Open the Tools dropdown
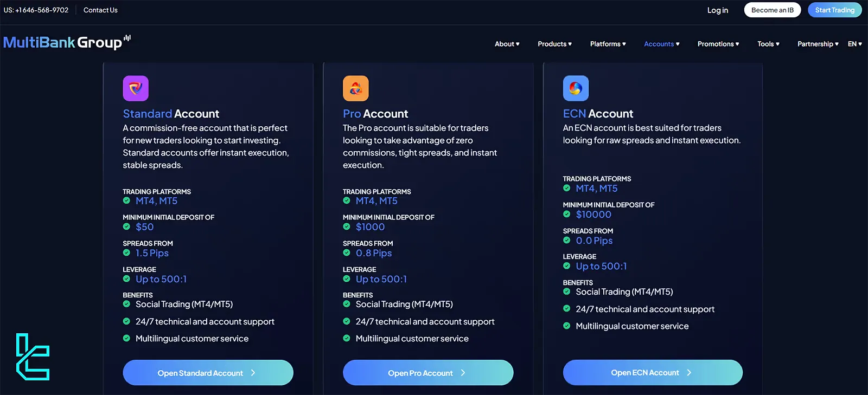 768,44
